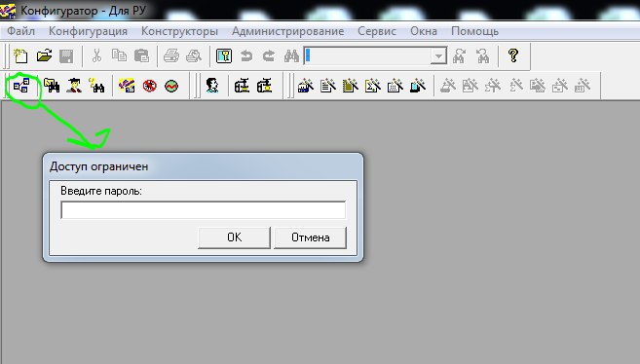Click the printer icon
This screenshot has width=640, height=364.
171,55
